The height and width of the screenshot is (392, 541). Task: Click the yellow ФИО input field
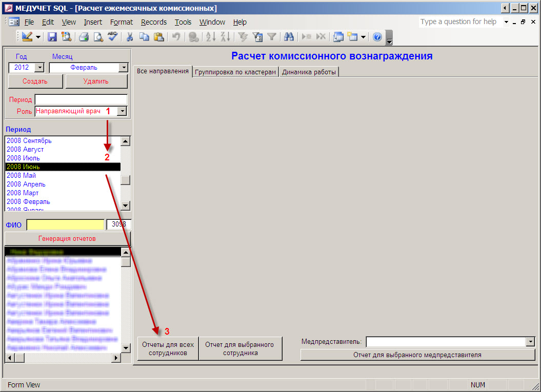[x=66, y=224]
